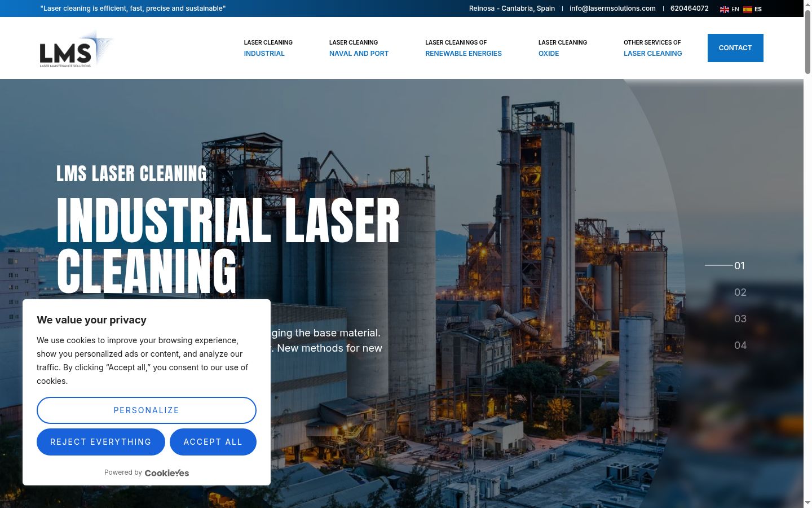
Task: Click the page vertical scrollbar thumb
Action: click(x=807, y=42)
